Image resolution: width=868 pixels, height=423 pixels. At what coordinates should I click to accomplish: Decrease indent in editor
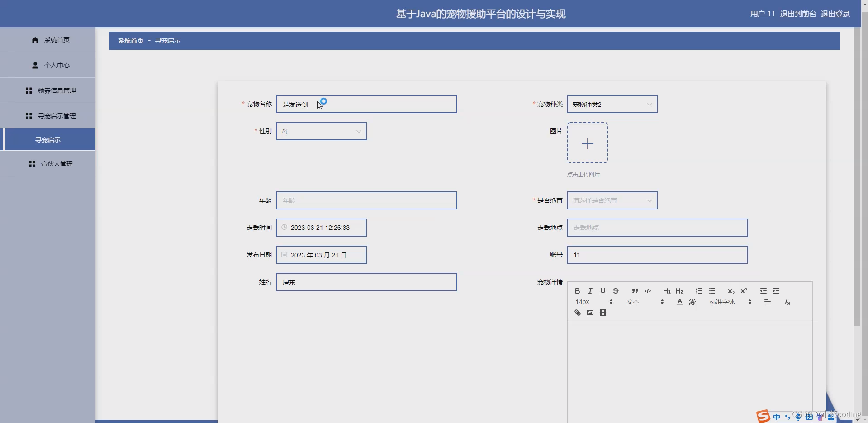coord(763,291)
